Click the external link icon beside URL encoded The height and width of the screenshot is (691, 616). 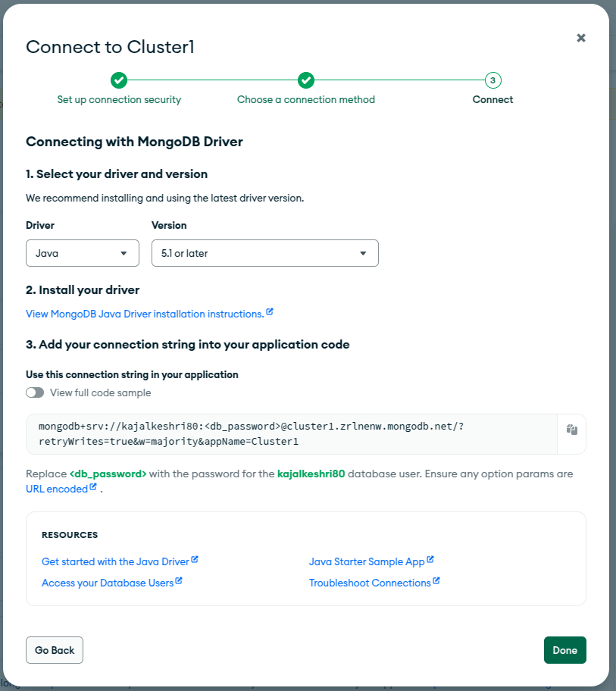pyautogui.click(x=91, y=486)
